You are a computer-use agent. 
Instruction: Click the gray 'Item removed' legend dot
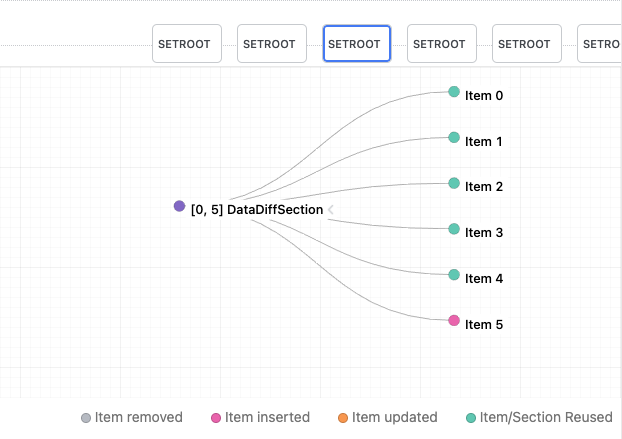(x=87, y=418)
